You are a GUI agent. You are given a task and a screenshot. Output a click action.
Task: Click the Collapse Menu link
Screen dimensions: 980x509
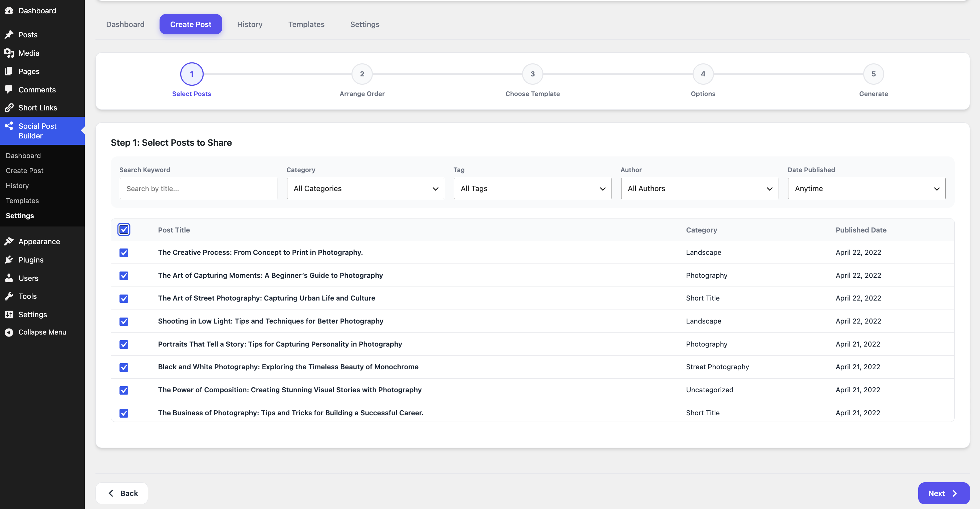tap(42, 332)
